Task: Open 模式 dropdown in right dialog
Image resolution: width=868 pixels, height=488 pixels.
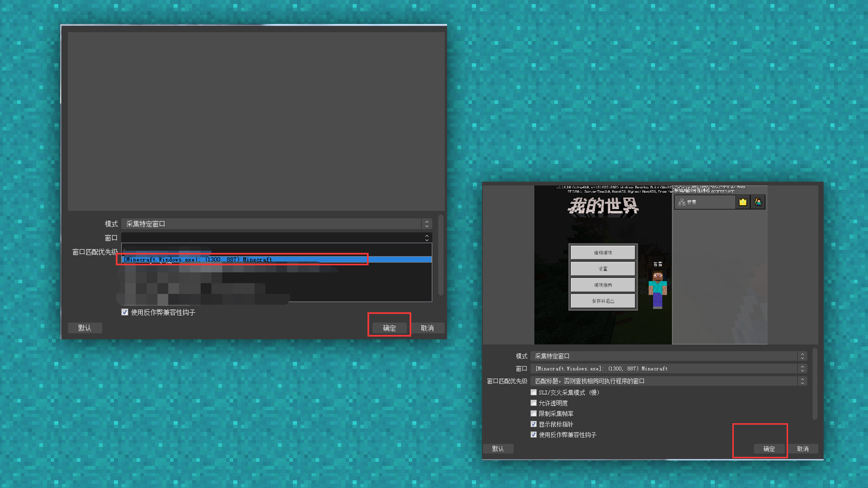Action: (669, 356)
